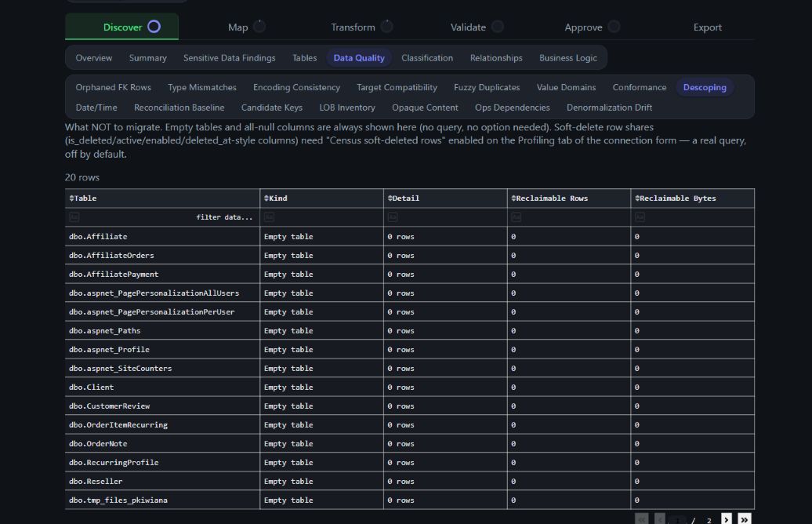Jump to the last results page
Screen dimensions: 812x524
[744, 519]
